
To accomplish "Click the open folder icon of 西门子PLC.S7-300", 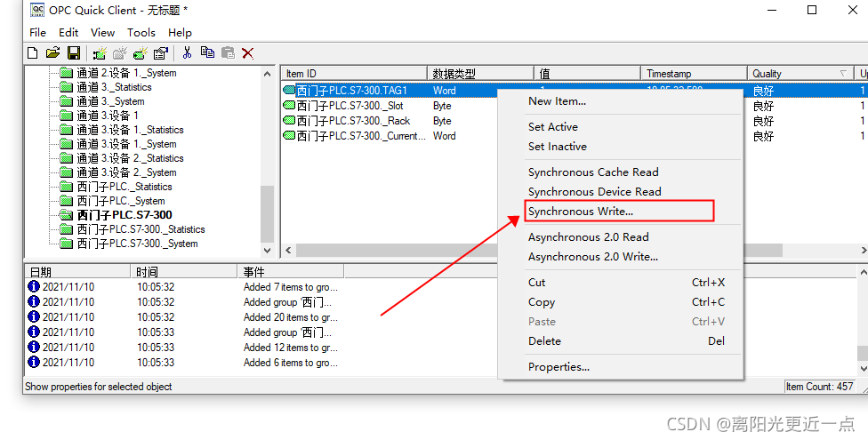I will (67, 215).
